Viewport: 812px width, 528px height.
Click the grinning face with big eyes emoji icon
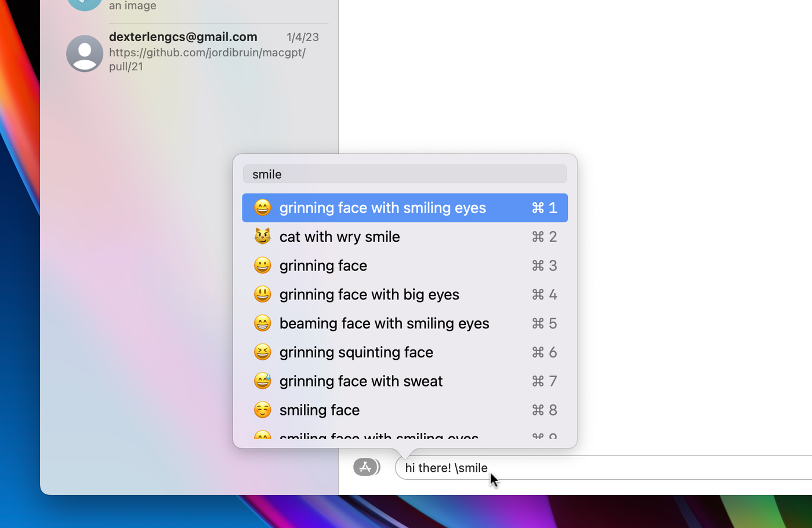(x=262, y=294)
